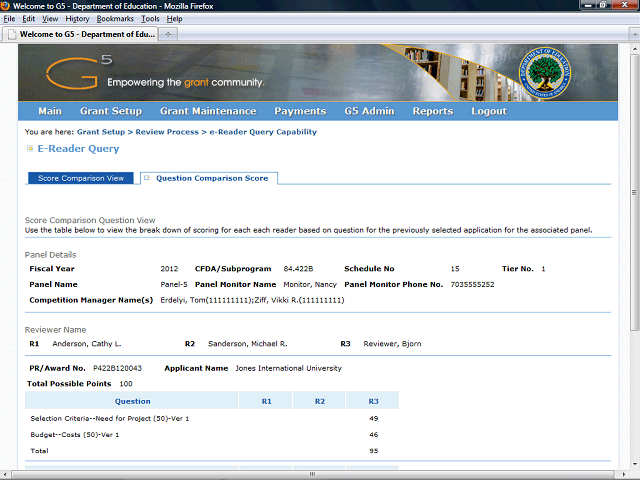Viewport: 640px width, 480px height.
Task: Click the E-Reader Query heading
Action: (x=78, y=149)
